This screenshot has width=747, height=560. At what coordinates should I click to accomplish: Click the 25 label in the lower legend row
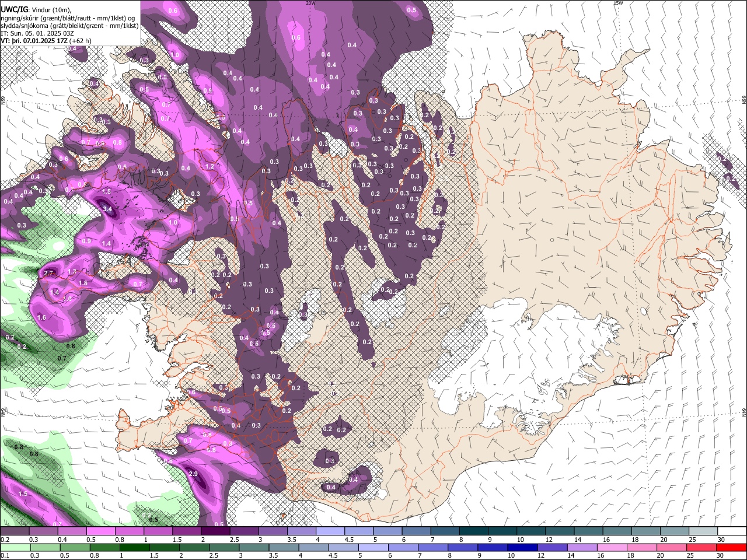(691, 556)
